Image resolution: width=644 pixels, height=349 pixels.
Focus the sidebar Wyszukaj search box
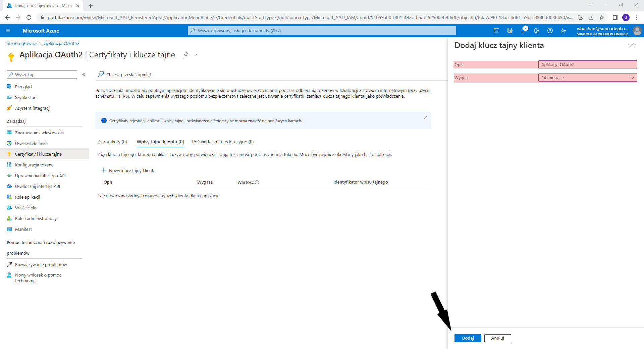tap(42, 74)
